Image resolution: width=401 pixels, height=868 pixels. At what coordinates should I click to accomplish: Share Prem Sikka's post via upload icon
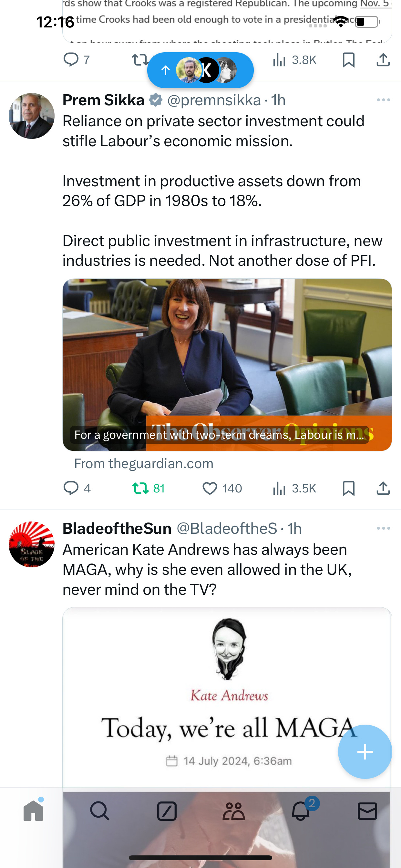[383, 488]
